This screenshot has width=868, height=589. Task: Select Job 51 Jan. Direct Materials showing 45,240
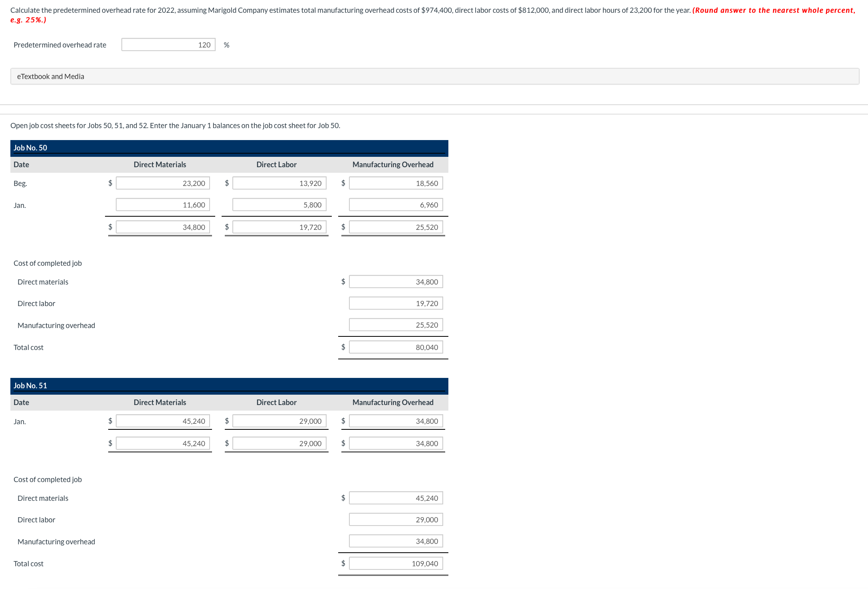pos(162,421)
